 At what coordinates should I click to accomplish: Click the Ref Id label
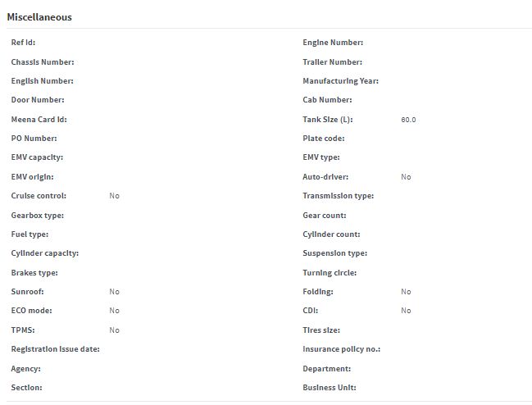click(23, 43)
